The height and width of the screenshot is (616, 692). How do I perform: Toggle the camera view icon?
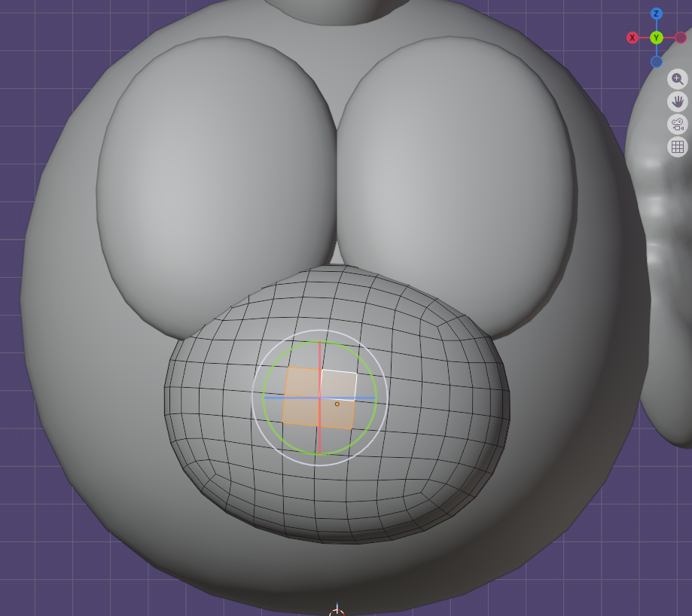click(677, 124)
